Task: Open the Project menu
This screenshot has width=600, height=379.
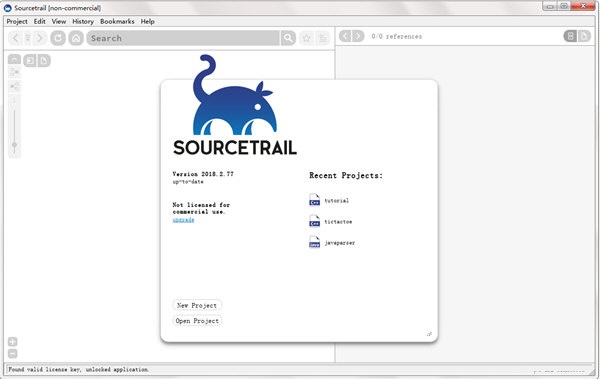Action: (17, 21)
